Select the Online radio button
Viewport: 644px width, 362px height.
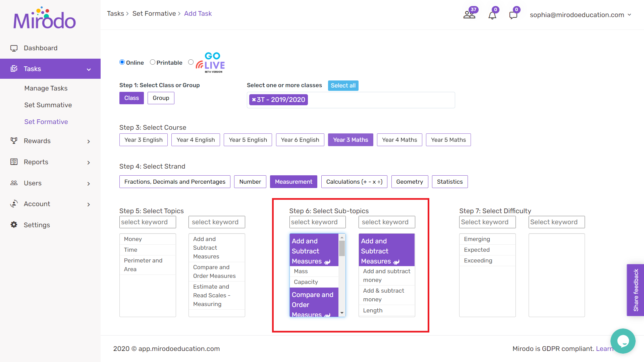tap(122, 62)
